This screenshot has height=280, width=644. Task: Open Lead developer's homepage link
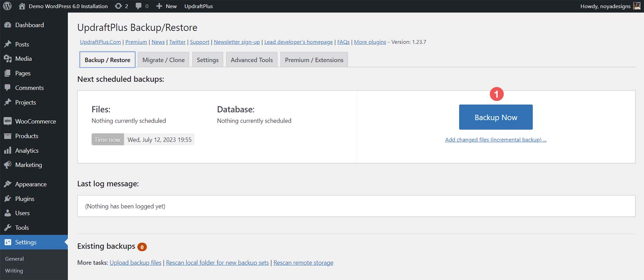pyautogui.click(x=298, y=42)
